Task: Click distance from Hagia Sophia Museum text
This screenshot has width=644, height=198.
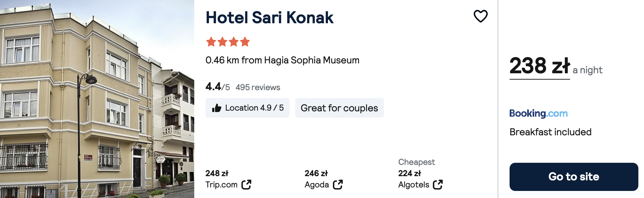Action: 282,60
